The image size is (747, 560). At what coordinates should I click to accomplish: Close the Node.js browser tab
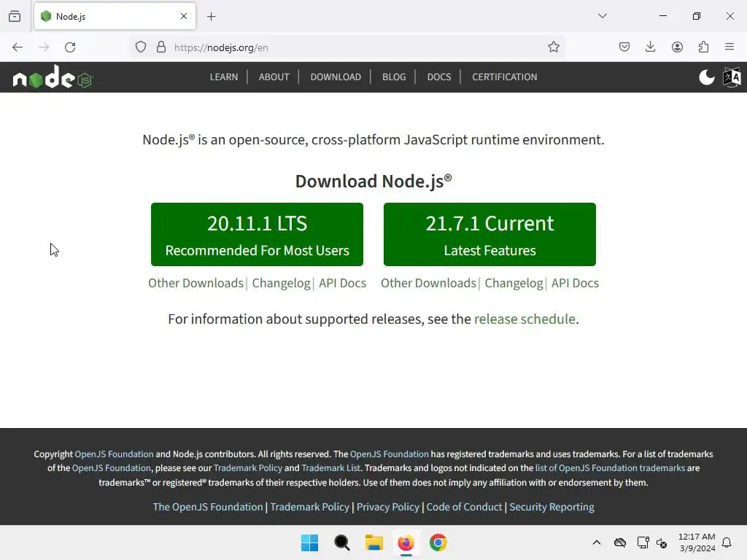click(x=184, y=16)
